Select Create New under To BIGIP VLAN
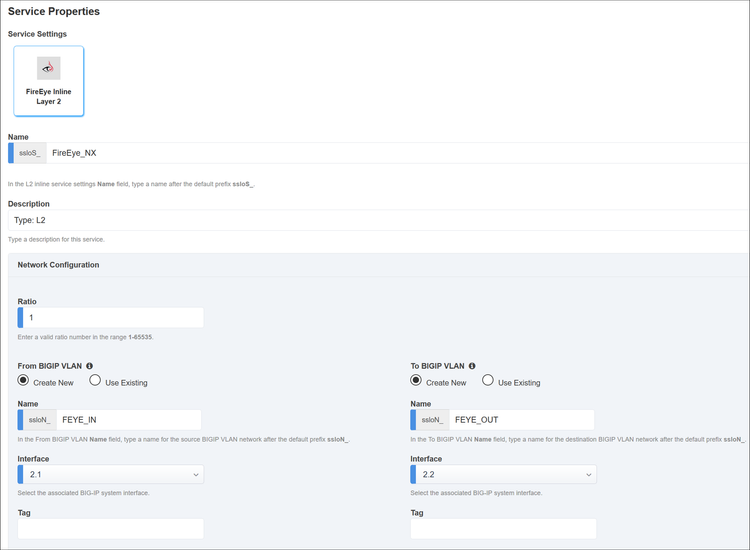Screen dimensions: 750x550 click(x=416, y=380)
